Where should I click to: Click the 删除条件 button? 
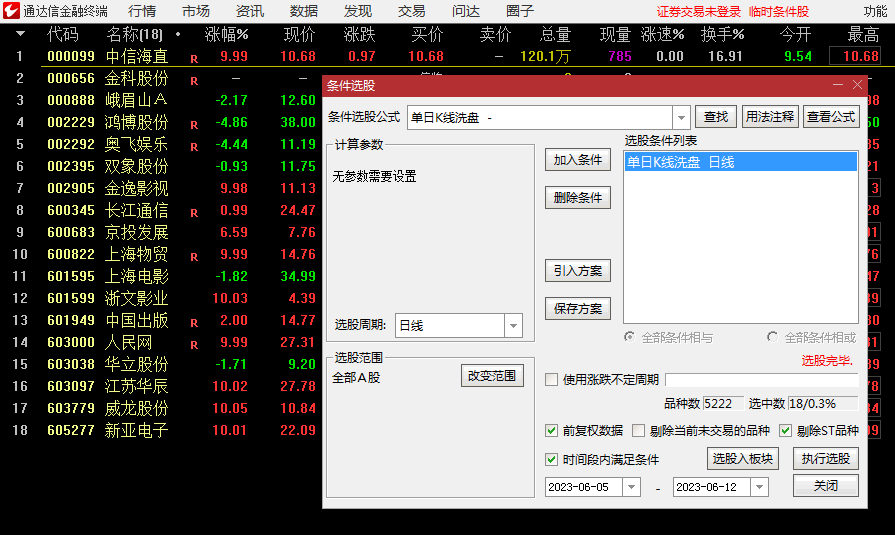tap(578, 198)
